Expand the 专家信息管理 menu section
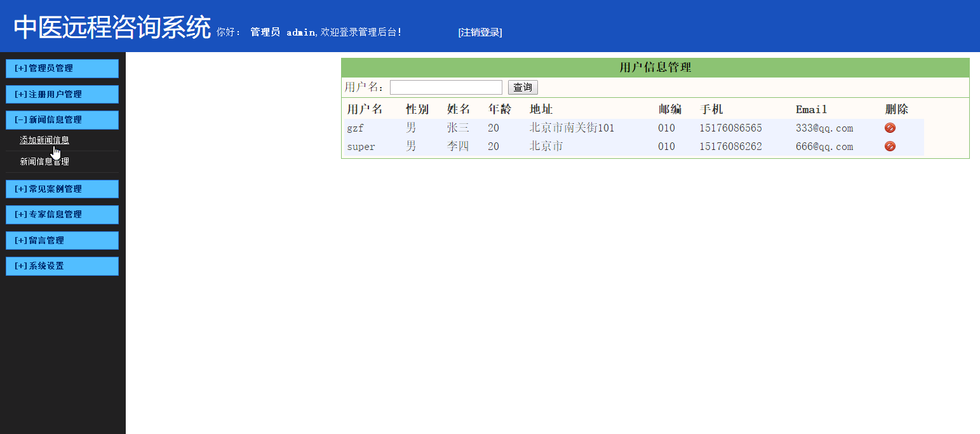 62,214
